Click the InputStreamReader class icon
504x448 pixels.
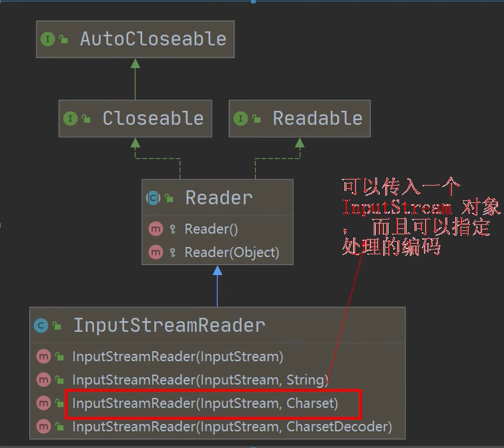(x=41, y=325)
